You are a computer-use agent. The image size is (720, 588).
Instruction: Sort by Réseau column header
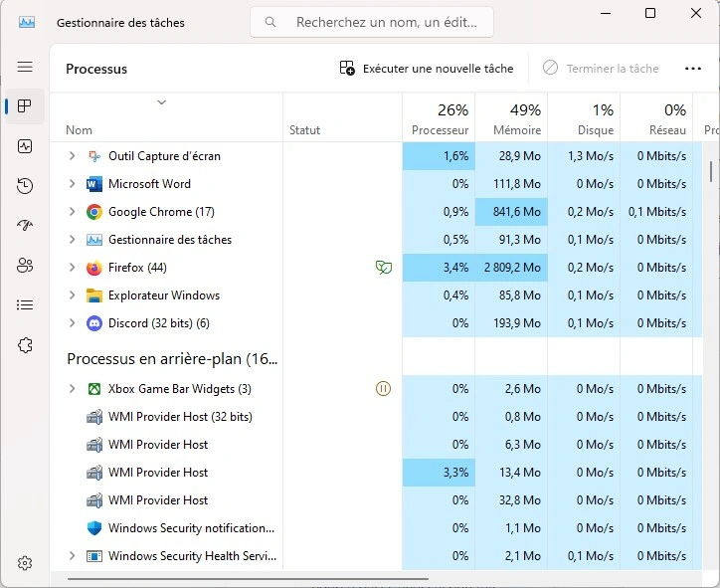[656, 117]
